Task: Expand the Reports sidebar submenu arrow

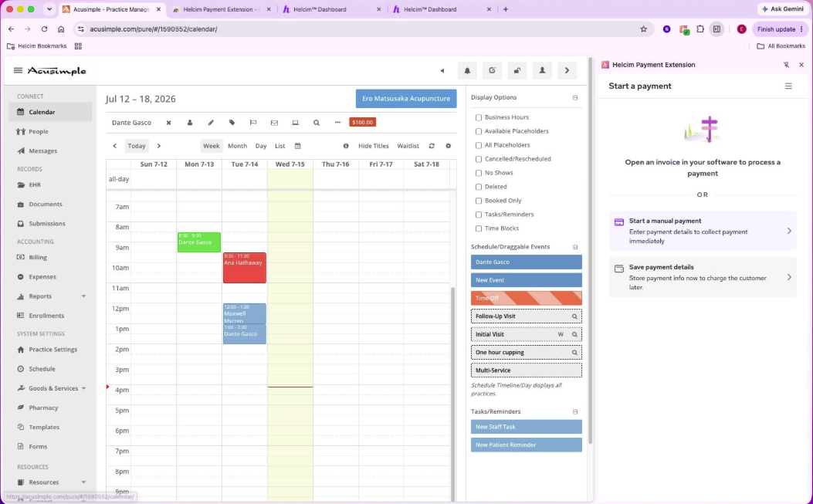Action: click(x=83, y=296)
